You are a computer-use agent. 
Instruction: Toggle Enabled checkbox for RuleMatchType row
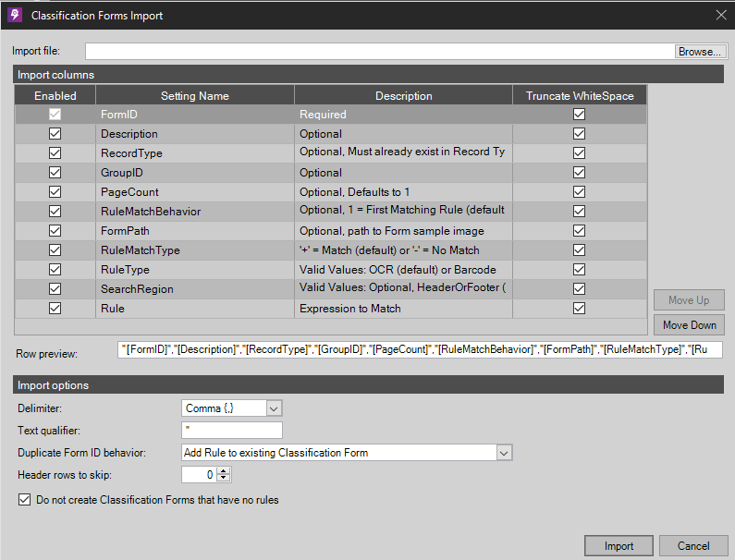[55, 250]
